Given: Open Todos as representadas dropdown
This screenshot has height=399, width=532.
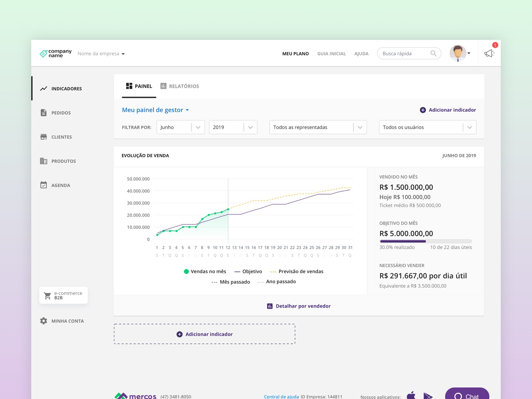Looking at the screenshot, I should [318, 127].
